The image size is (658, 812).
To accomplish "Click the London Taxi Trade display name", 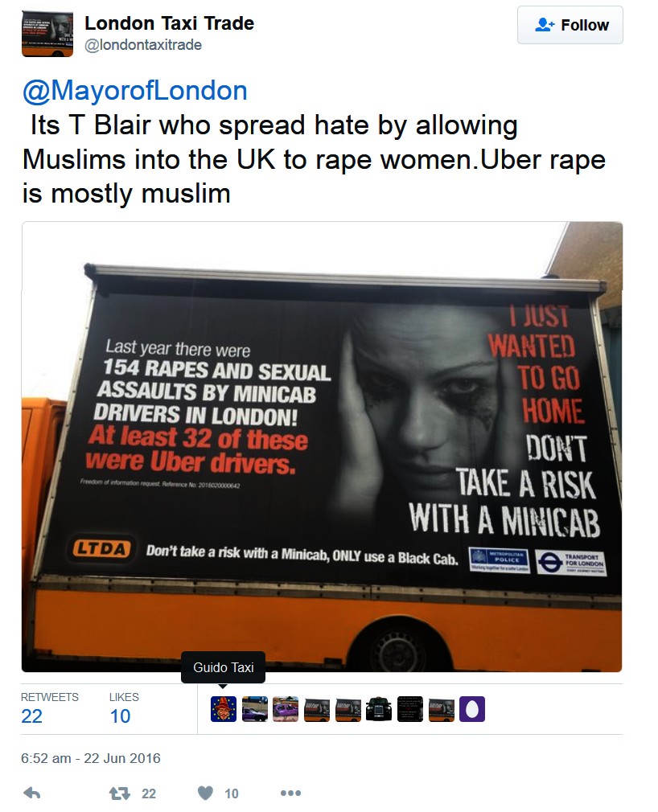I will 170,23.
